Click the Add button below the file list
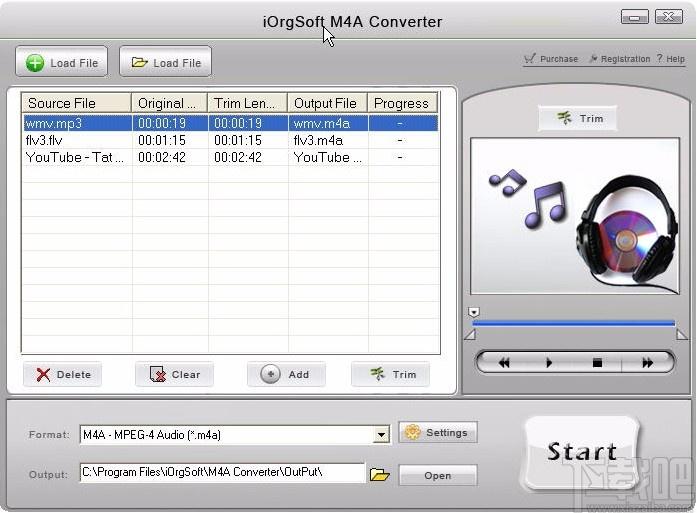697x513 pixels. click(x=286, y=374)
